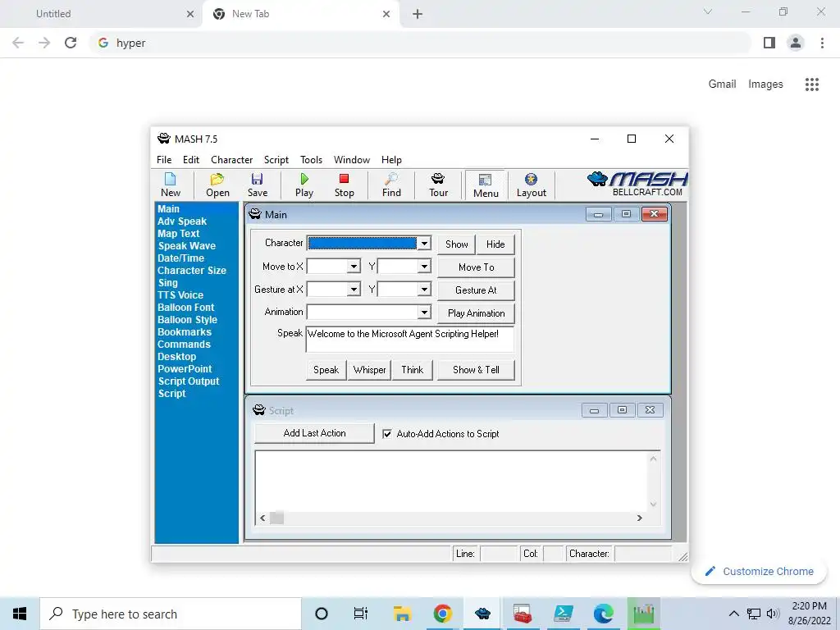Open the Tools menu
This screenshot has height=630, width=840.
tap(311, 160)
